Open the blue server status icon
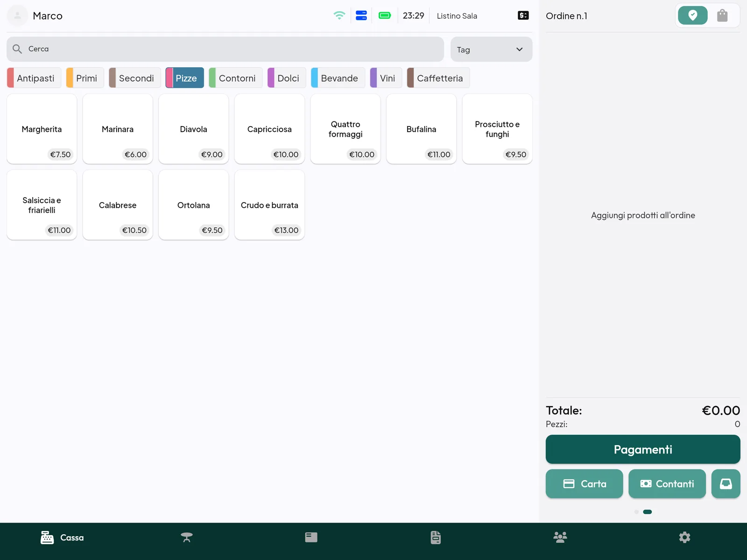The width and height of the screenshot is (747, 560). [x=361, y=15]
